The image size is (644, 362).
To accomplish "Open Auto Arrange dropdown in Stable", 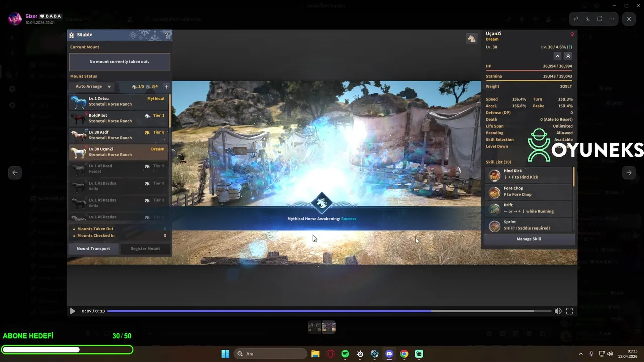I will click(x=92, y=86).
